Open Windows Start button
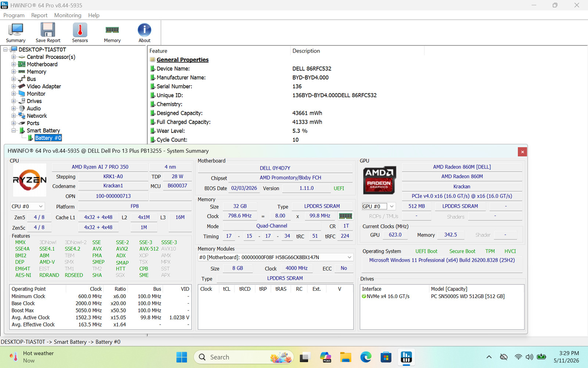Viewport: 588px width, 368px height. tap(182, 357)
